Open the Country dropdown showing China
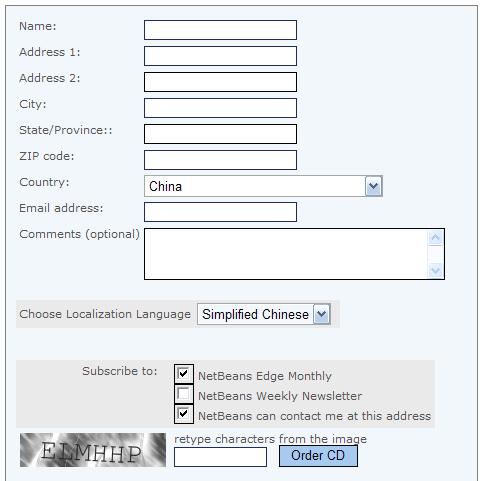The image size is (483, 481). point(263,186)
